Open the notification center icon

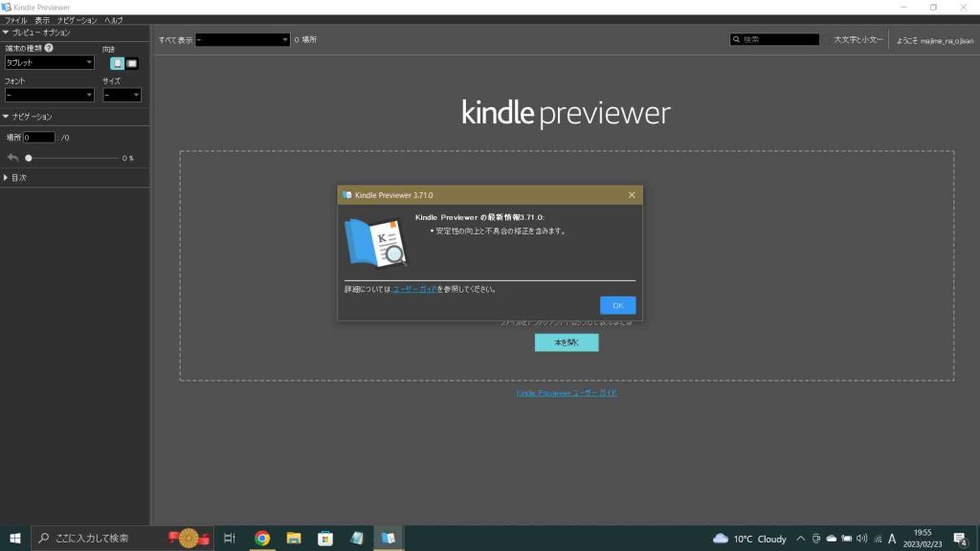click(x=961, y=539)
